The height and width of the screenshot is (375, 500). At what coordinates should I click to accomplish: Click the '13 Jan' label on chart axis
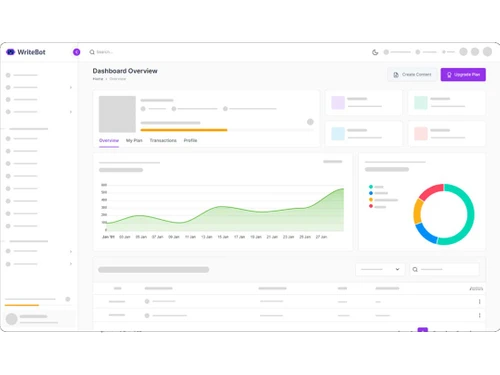(x=207, y=237)
